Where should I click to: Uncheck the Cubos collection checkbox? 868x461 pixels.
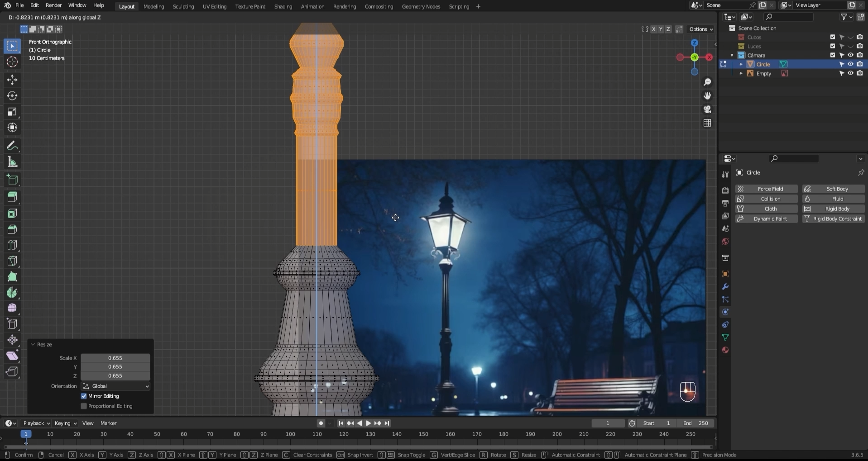(833, 37)
